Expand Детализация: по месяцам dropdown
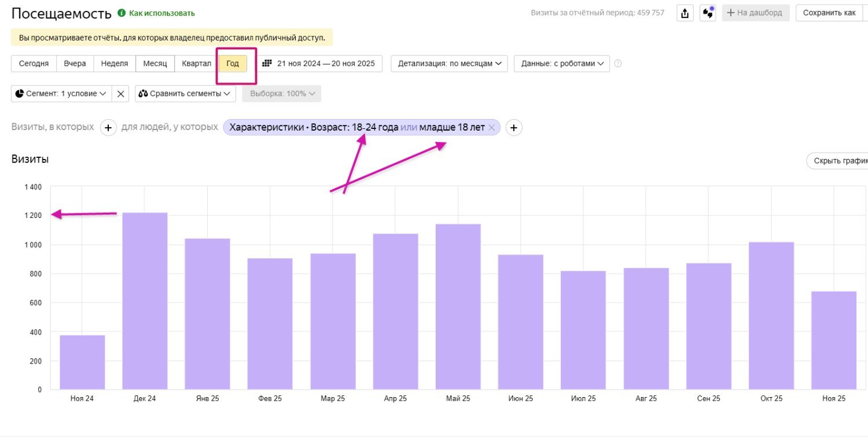This screenshot has width=868, height=437. pyautogui.click(x=449, y=64)
